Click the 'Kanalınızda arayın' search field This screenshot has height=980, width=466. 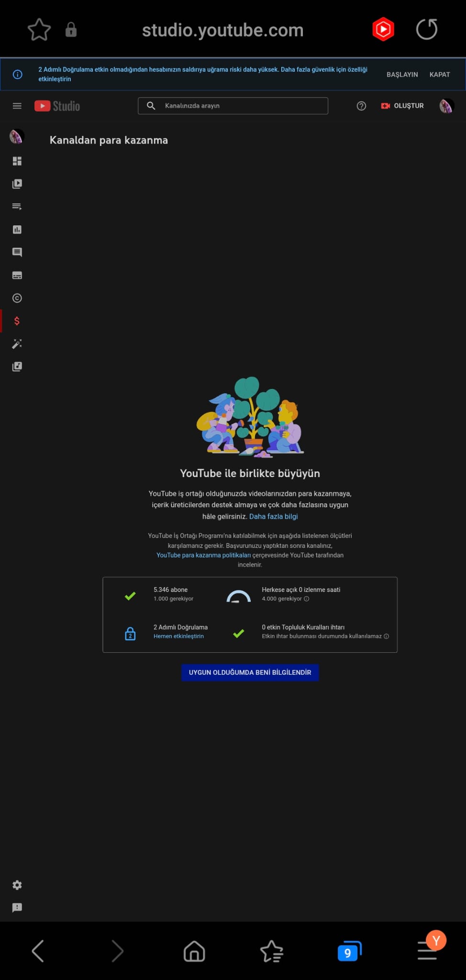(x=233, y=106)
